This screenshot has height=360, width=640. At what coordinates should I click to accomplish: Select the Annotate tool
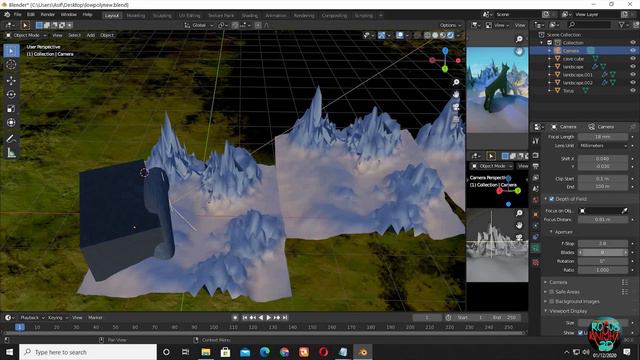click(x=11, y=139)
